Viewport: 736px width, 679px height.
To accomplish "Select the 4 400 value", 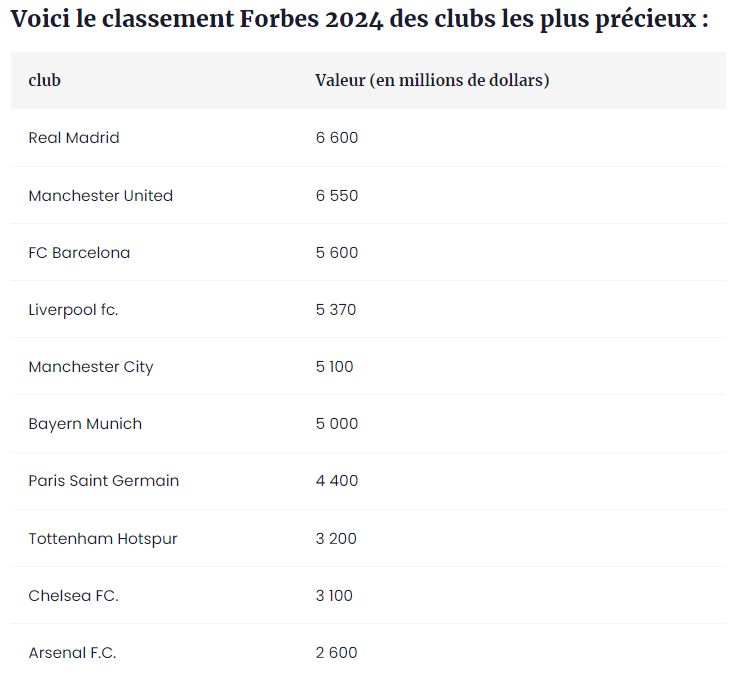I will click(337, 481).
